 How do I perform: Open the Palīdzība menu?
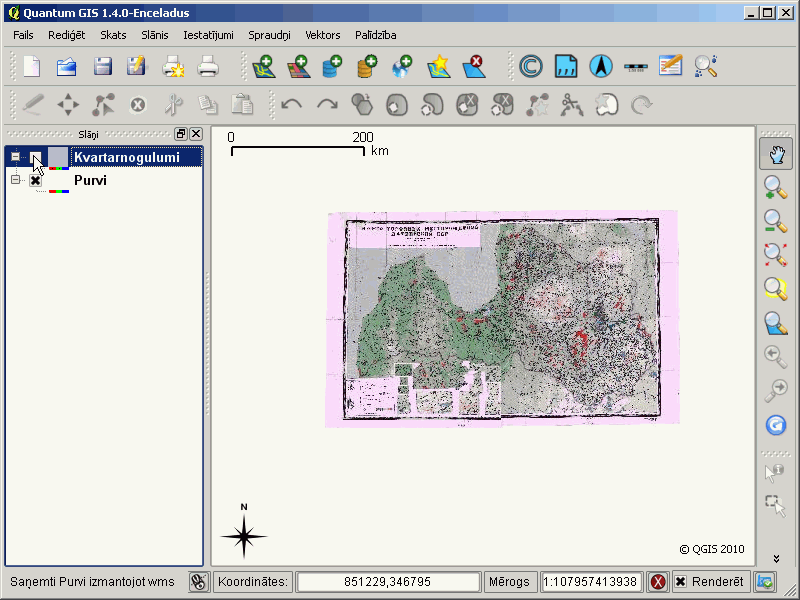click(376, 35)
